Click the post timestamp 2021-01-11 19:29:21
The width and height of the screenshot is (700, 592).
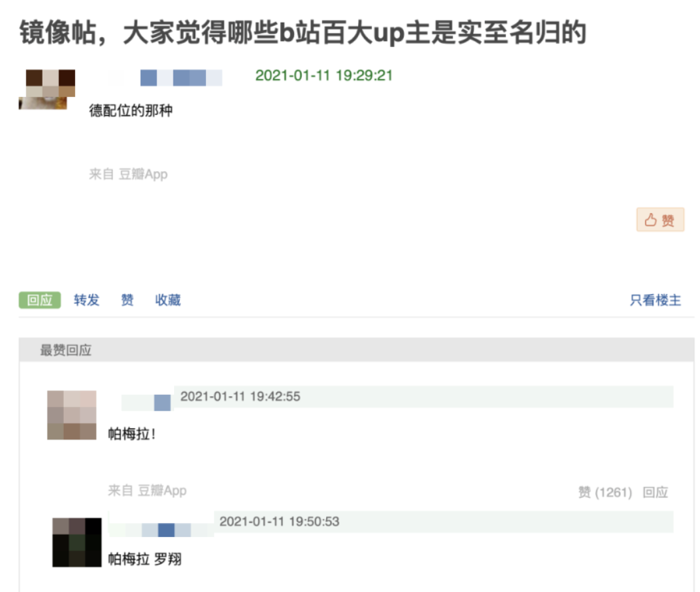tap(323, 76)
